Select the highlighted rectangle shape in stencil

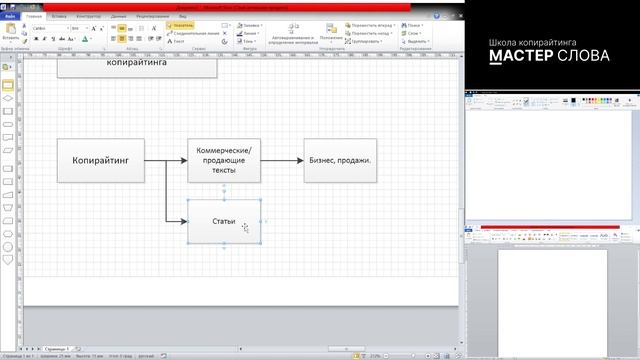point(8,85)
